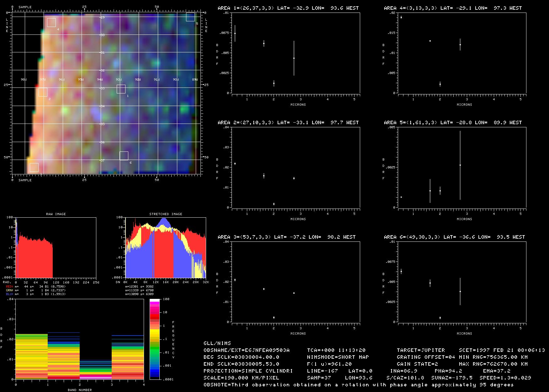Click the white magenta band in band 2 column

pyautogui.click(x=96, y=378)
